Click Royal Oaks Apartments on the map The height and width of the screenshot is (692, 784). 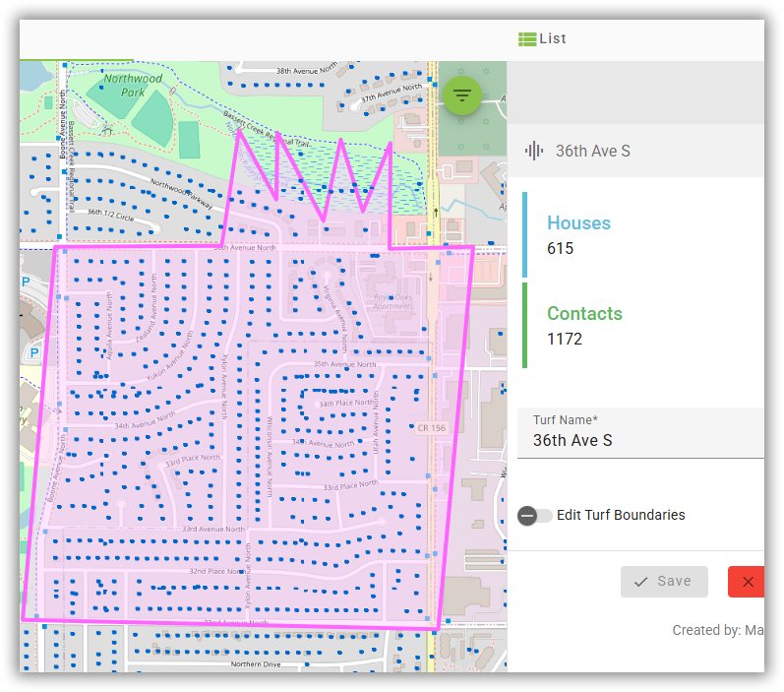pyautogui.click(x=391, y=302)
